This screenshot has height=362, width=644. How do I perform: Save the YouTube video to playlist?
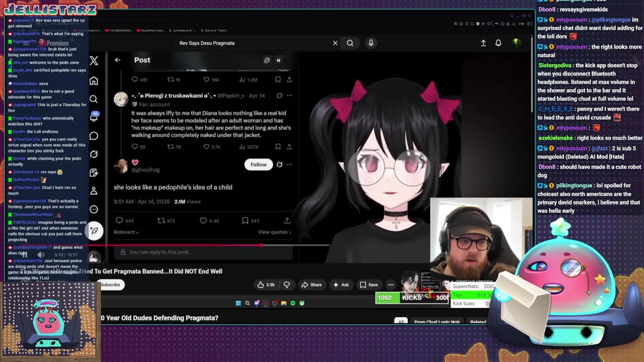pos(369,285)
